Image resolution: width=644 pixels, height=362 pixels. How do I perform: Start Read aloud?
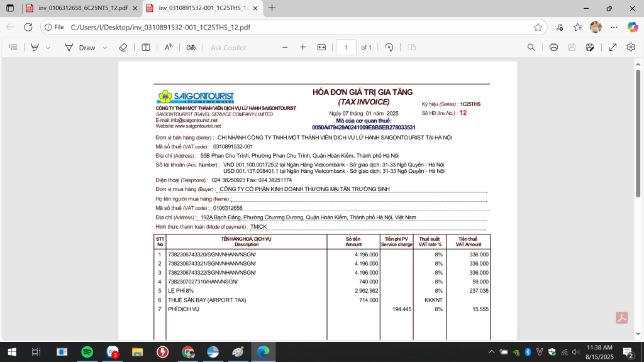pos(169,47)
